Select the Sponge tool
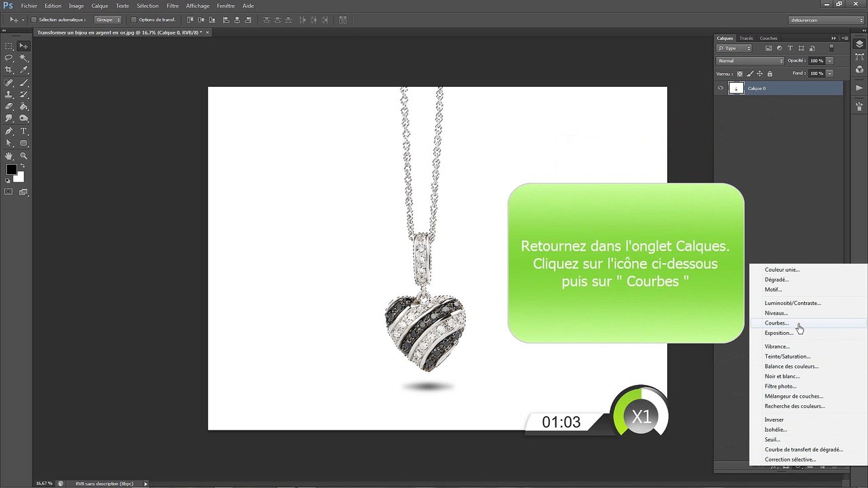The height and width of the screenshot is (488, 868). pyautogui.click(x=24, y=119)
